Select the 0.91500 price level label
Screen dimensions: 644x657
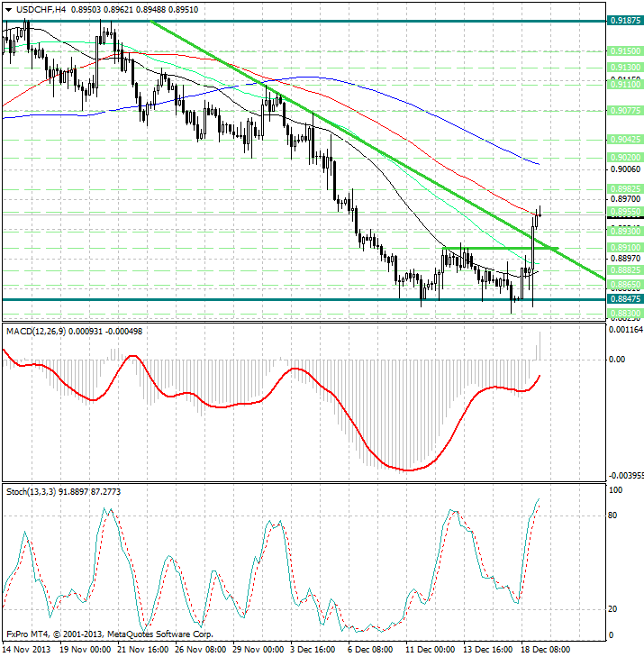pyautogui.click(x=624, y=52)
